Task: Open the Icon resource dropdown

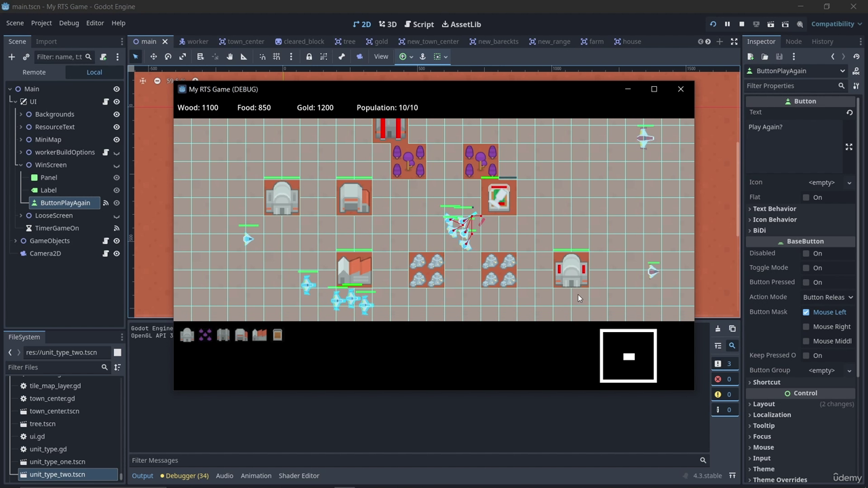Action: coord(827,182)
